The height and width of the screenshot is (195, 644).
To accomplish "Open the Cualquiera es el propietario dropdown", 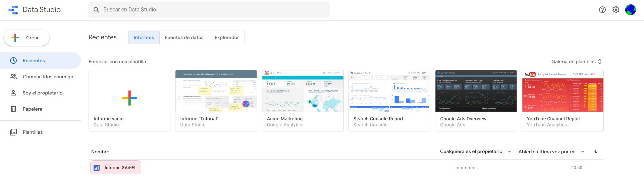I will click(x=476, y=152).
